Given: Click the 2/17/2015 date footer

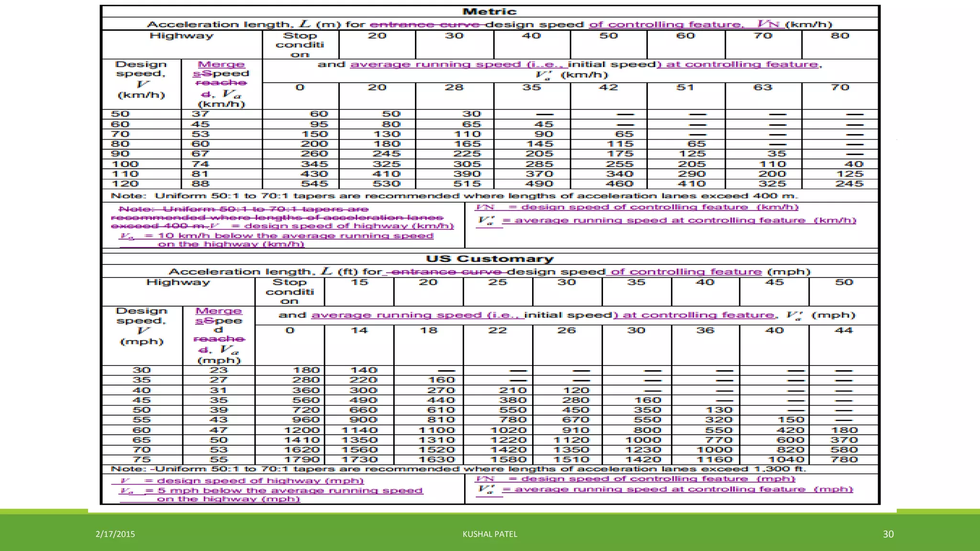Looking at the screenshot, I should click(115, 534).
